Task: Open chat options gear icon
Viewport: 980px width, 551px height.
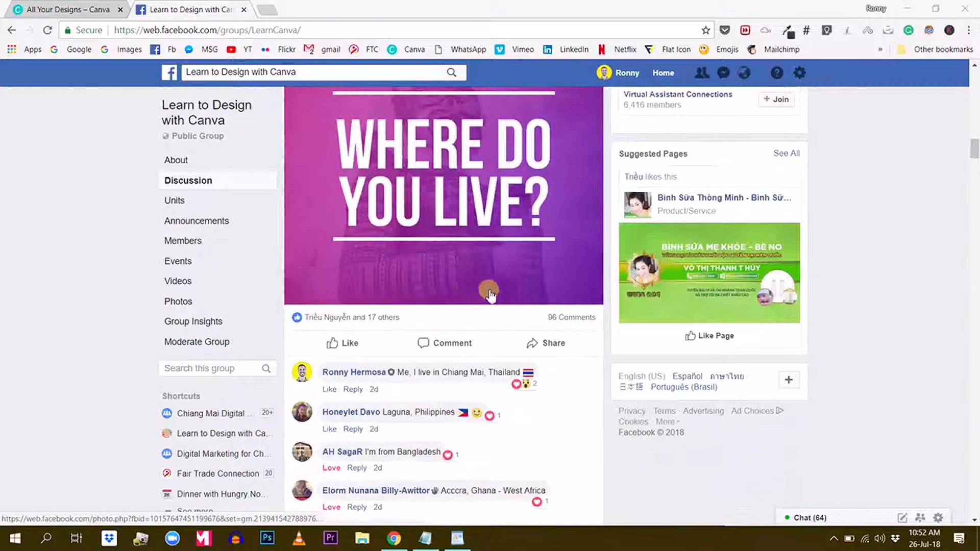Action: tap(938, 517)
